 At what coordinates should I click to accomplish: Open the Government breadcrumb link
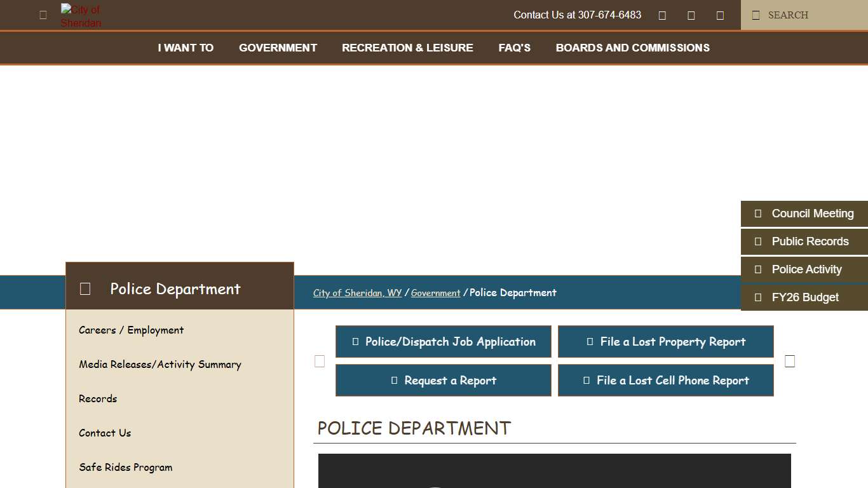(436, 293)
